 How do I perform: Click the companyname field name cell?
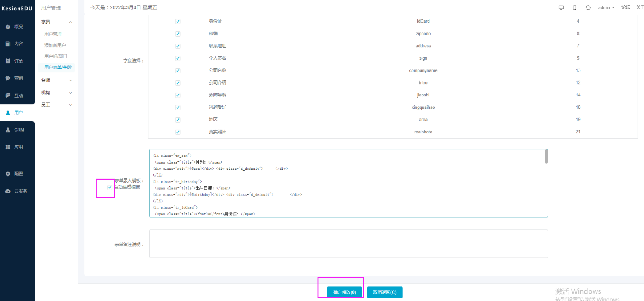423,70
